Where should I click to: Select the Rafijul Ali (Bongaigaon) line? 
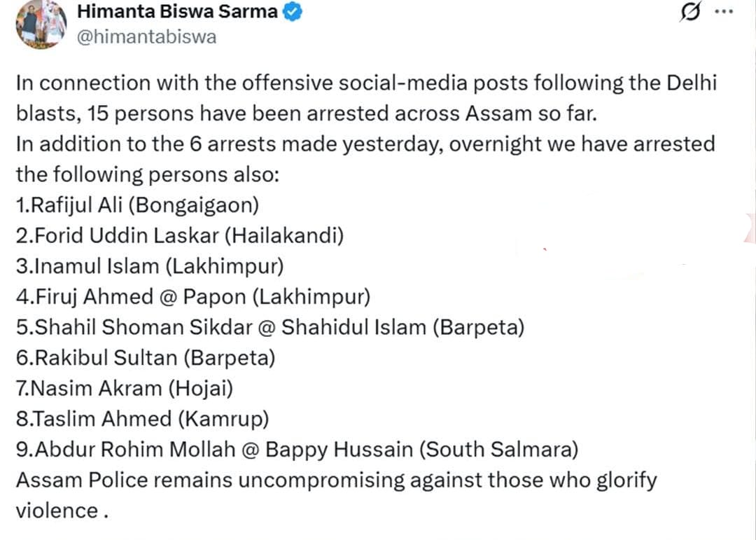[x=137, y=206]
